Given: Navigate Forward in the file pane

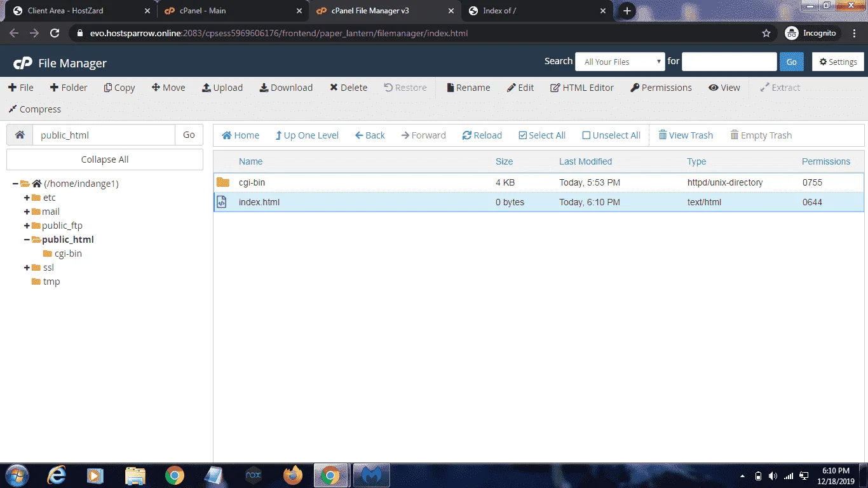Looking at the screenshot, I should click(423, 135).
